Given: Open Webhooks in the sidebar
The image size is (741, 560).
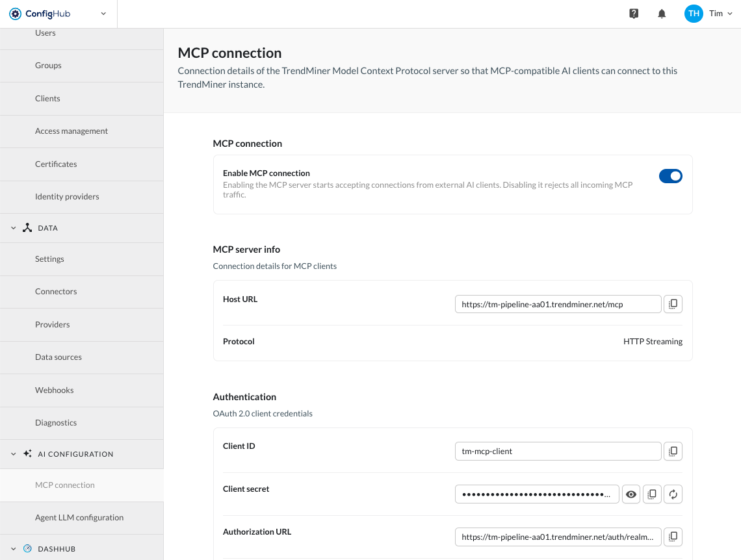Looking at the screenshot, I should (82, 390).
